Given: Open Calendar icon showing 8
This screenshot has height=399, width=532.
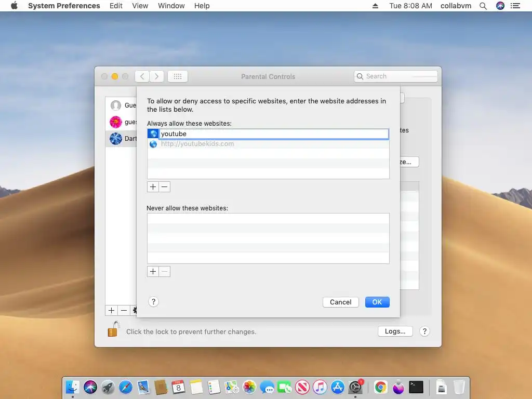Looking at the screenshot, I should tap(179, 387).
